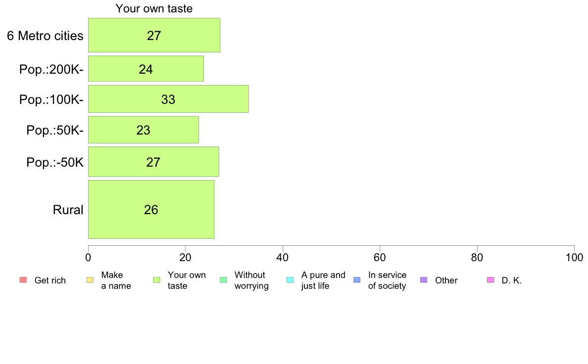Click the Without worrying legend swatch

tap(224, 280)
